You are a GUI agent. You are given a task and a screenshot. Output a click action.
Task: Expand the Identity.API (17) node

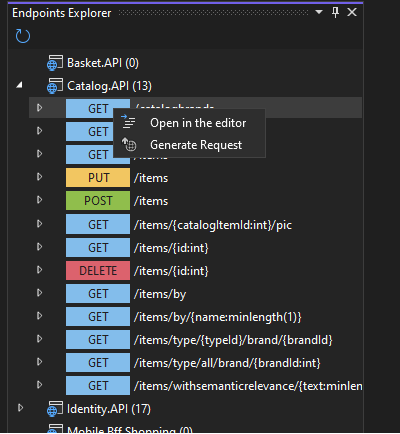[20, 408]
